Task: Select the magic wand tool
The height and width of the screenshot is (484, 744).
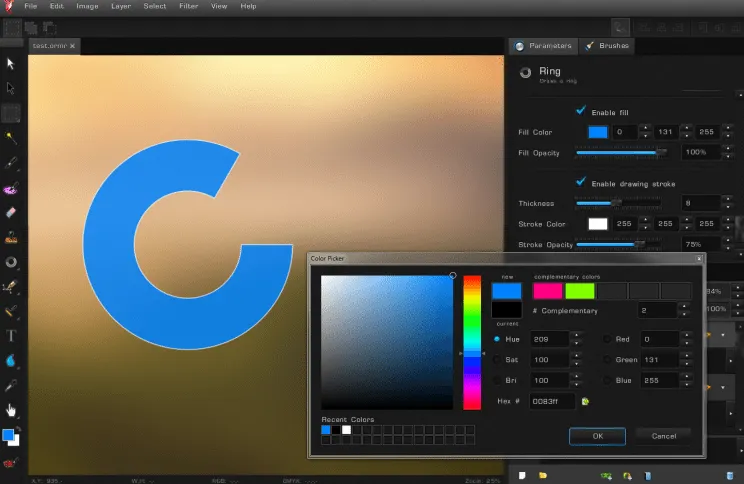Action: point(10,138)
